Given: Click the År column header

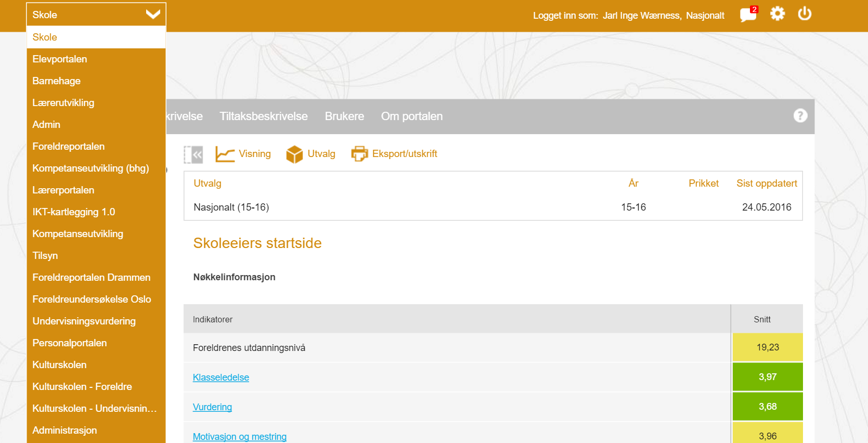Looking at the screenshot, I should (x=633, y=183).
